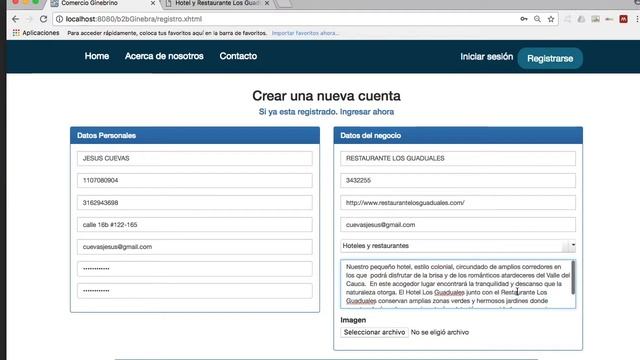This screenshot has height=360, width=640.
Task: Click Importar favoritos ahora link
Action: (x=305, y=33)
